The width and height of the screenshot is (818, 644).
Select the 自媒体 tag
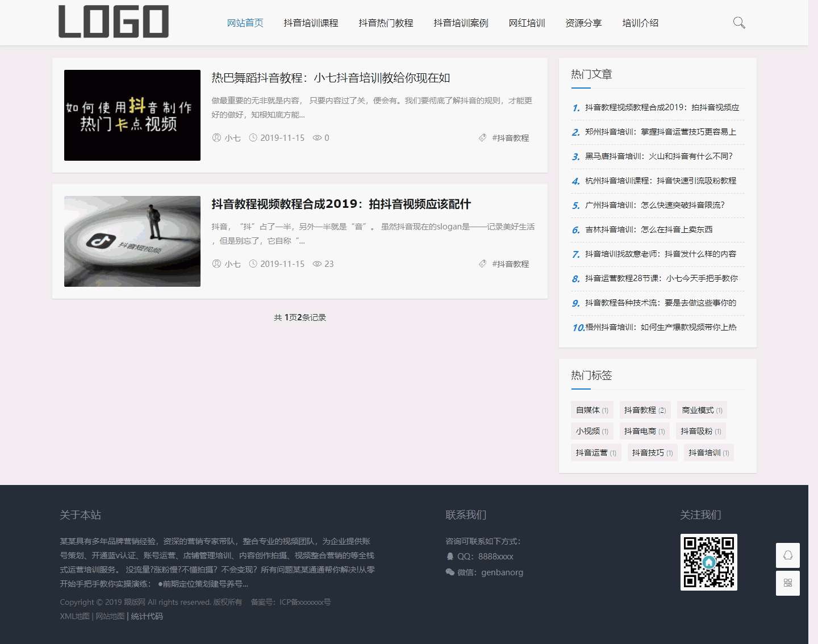[592, 410]
